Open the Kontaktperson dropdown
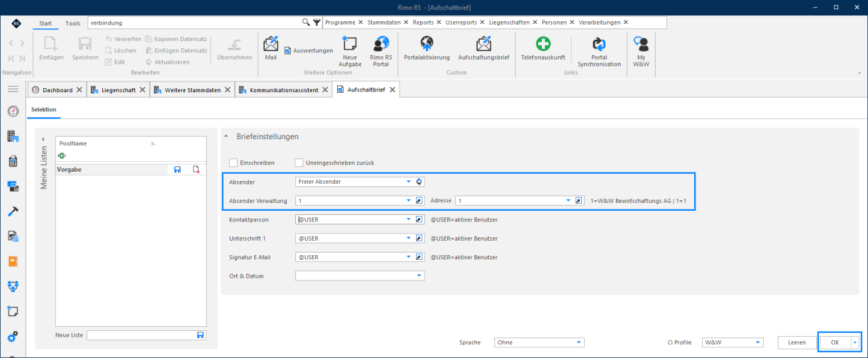Viewport: 868px width, 358px height. [x=409, y=219]
